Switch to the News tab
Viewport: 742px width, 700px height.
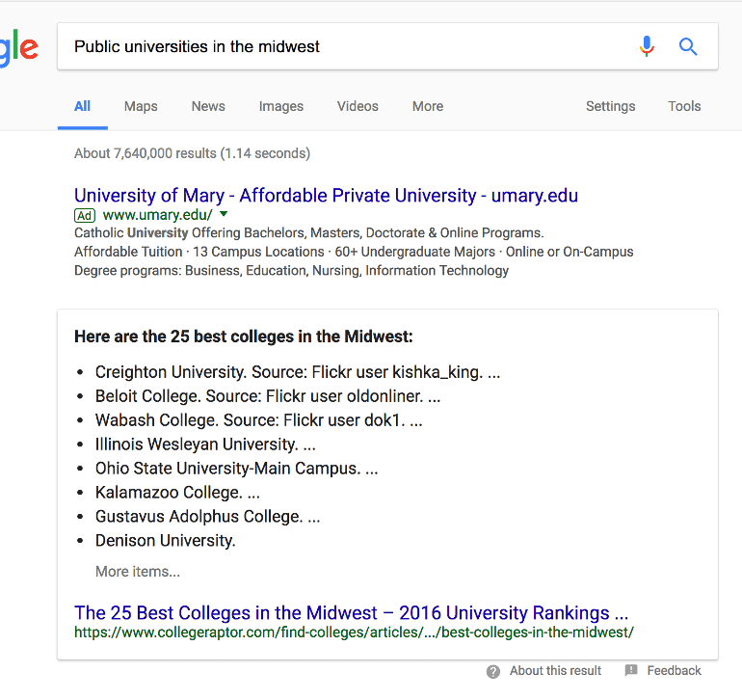[208, 106]
